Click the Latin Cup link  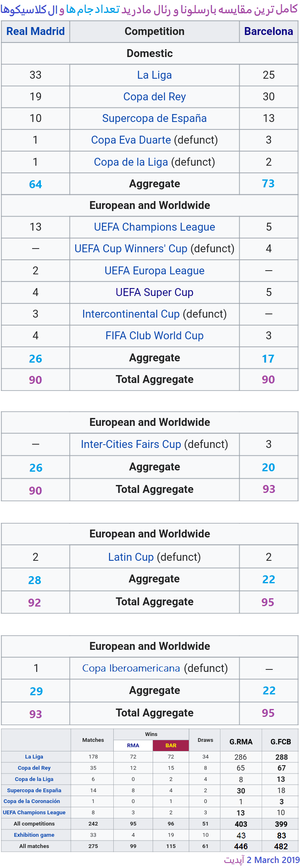pos(131,557)
